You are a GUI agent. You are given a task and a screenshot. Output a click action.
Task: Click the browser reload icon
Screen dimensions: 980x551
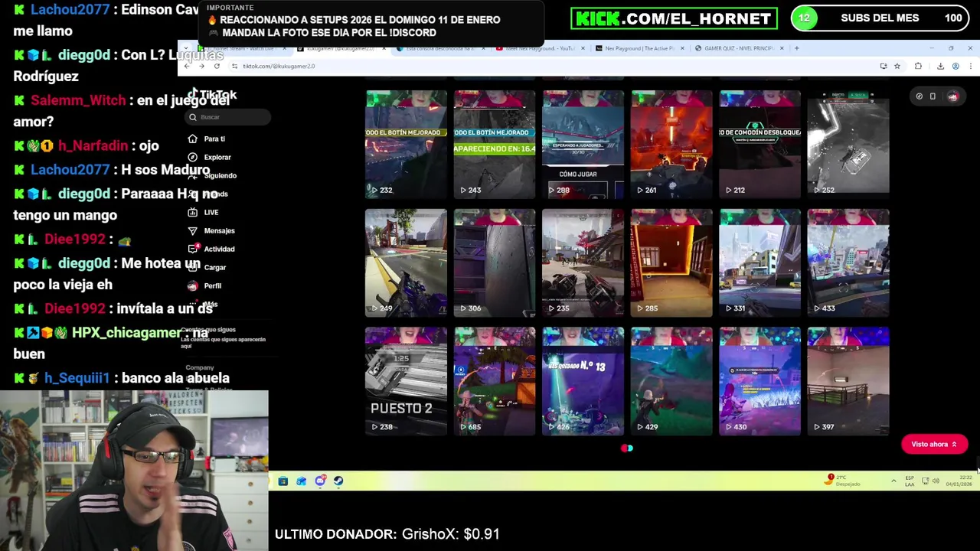click(217, 66)
